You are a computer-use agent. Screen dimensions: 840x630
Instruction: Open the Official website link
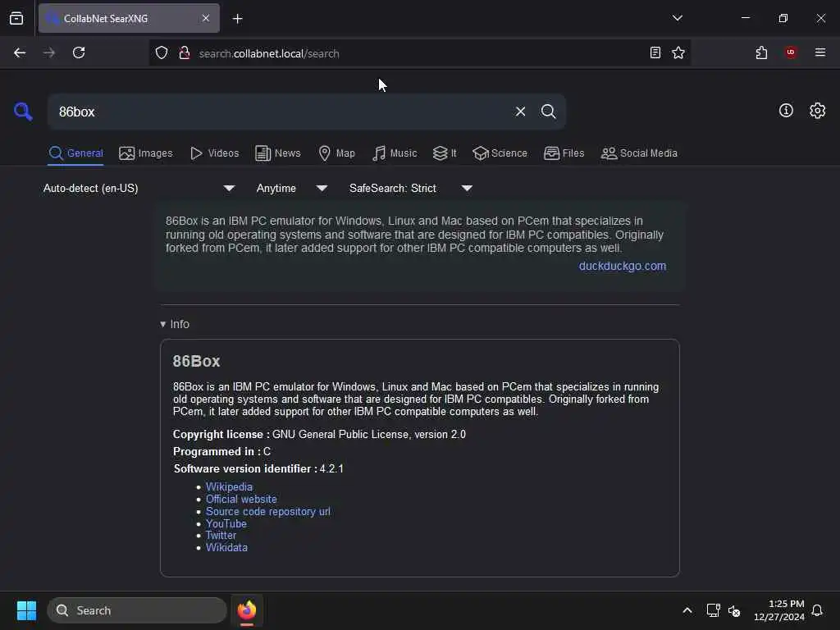241,499
